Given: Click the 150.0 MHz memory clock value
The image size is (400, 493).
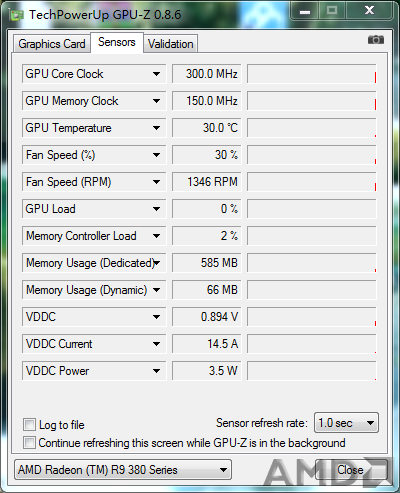Looking at the screenshot, I should click(x=206, y=101).
